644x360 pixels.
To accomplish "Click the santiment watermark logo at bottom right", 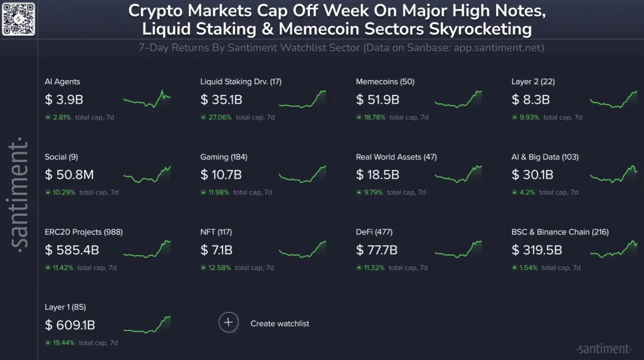I will [604, 349].
